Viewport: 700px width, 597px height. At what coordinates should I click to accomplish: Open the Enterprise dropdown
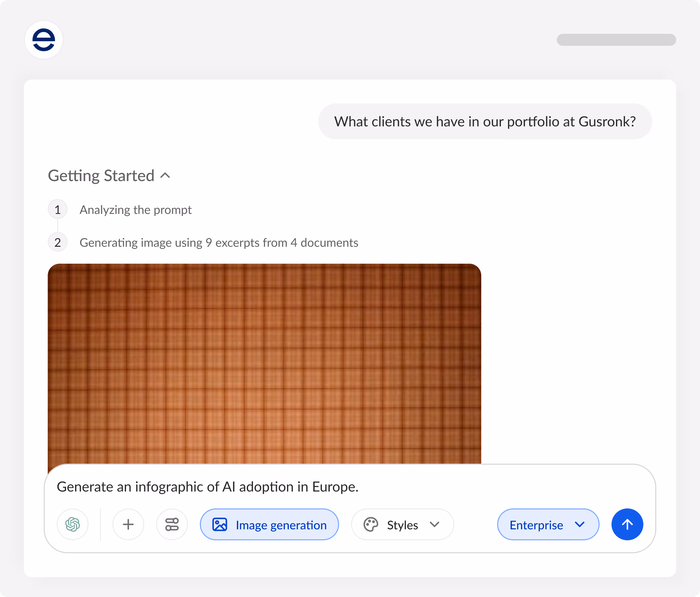[548, 524]
